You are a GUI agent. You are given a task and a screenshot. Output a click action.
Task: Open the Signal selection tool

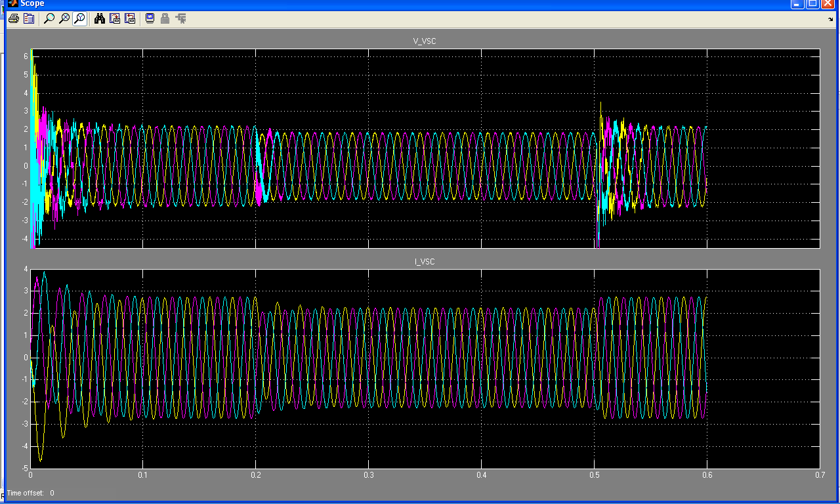pyautogui.click(x=180, y=18)
